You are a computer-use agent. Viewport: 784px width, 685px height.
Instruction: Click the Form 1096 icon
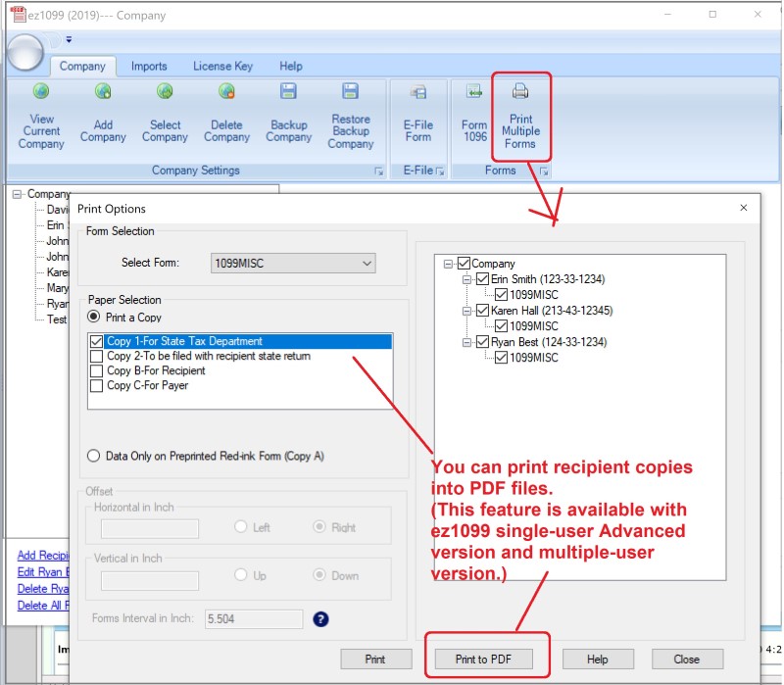tap(474, 93)
